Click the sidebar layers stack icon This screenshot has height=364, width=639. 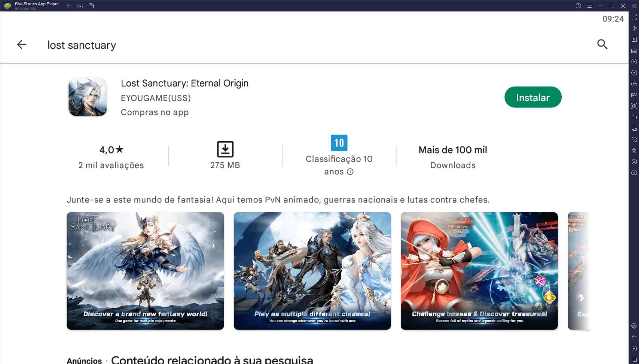pos(634,162)
